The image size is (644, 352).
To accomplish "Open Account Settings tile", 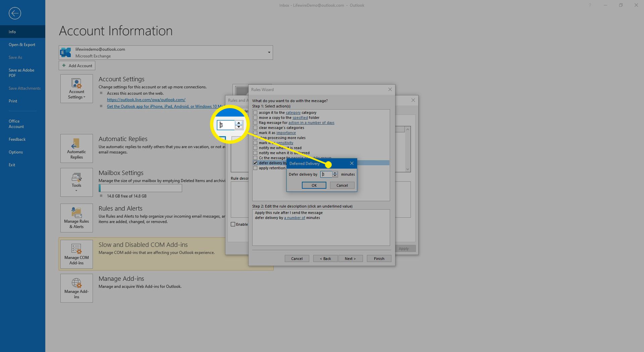I will 76,89.
